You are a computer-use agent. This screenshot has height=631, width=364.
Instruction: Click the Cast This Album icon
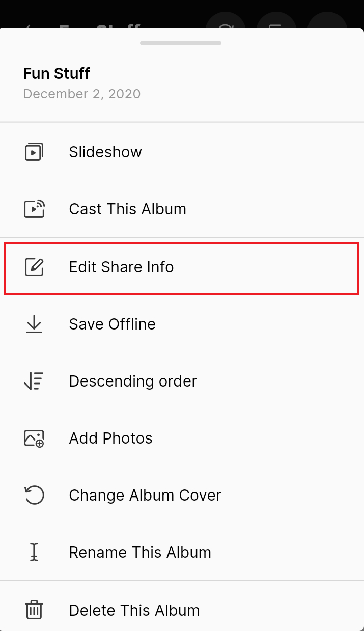click(x=34, y=209)
